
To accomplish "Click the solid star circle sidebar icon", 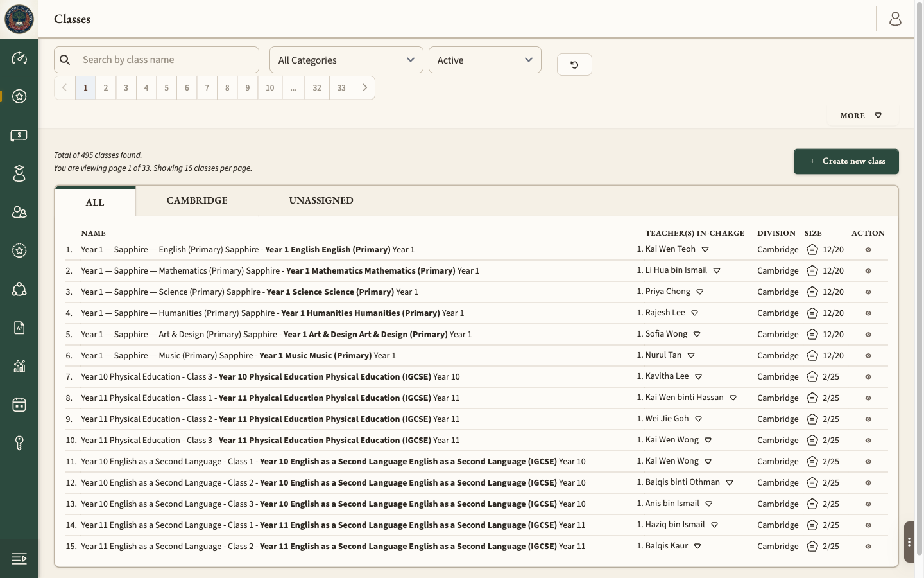I will 19,96.
